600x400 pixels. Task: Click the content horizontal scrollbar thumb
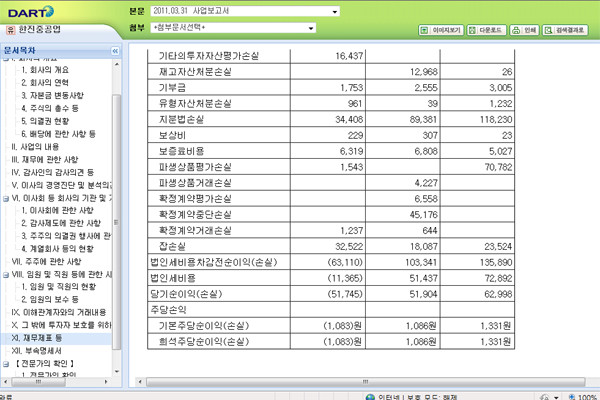click(365, 382)
